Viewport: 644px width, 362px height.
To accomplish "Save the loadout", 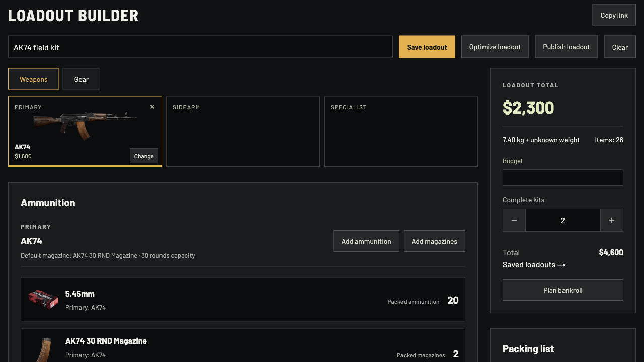I will pyautogui.click(x=427, y=47).
